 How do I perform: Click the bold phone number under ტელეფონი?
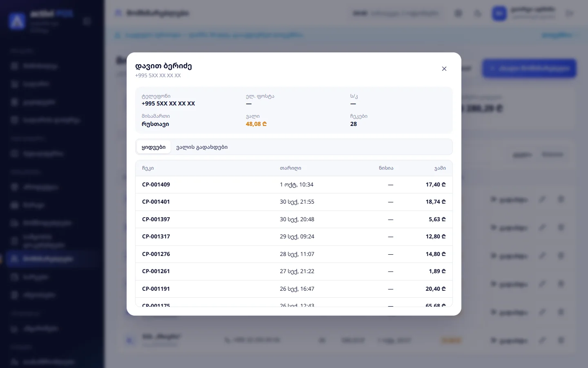(x=168, y=103)
